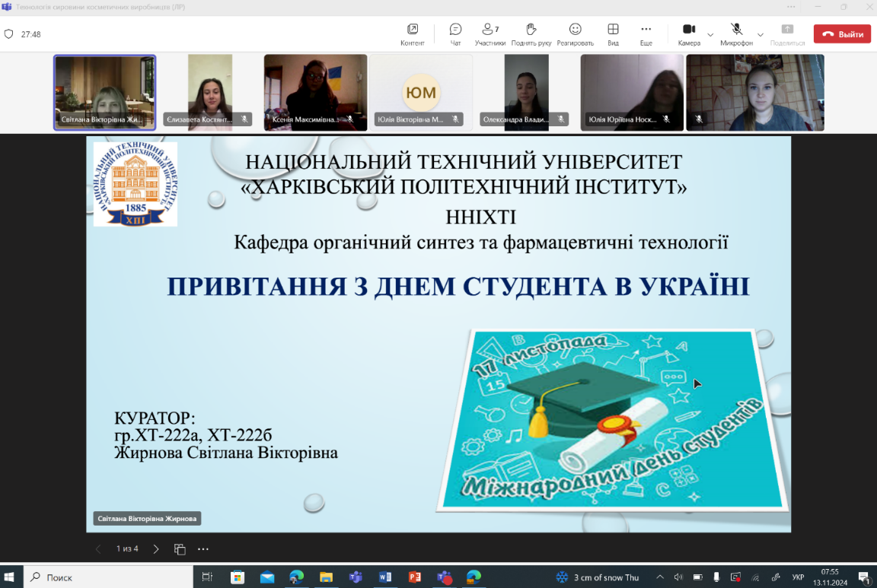
Task: Expand the microphone options dropdown arrow
Action: (x=760, y=34)
